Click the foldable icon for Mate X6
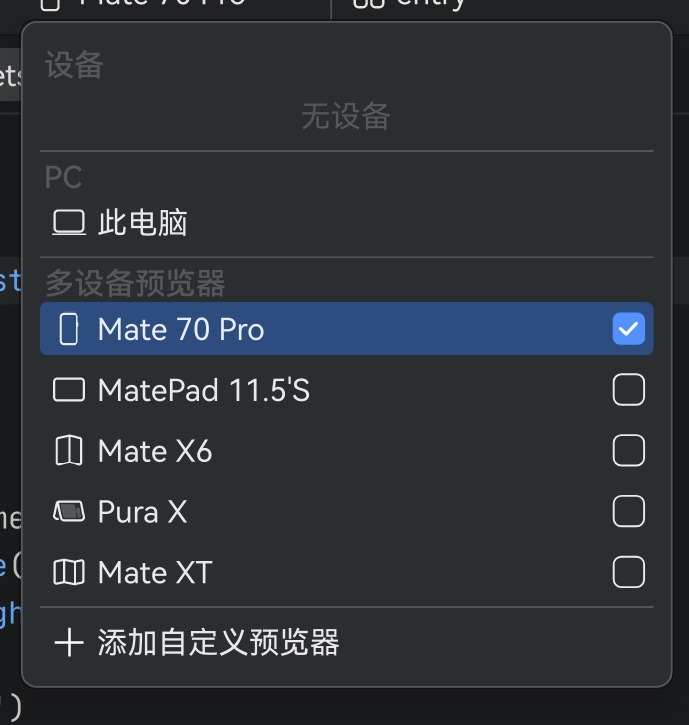 click(69, 450)
